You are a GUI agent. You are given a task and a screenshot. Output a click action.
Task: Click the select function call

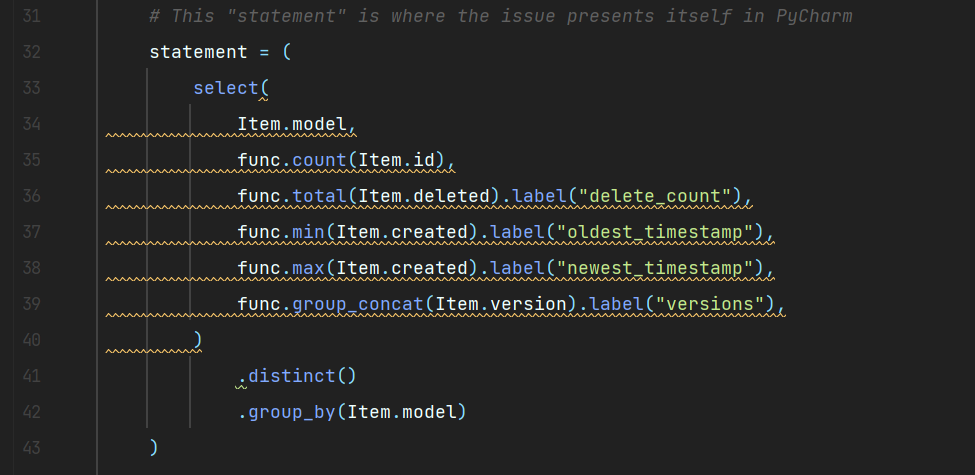[226, 88]
